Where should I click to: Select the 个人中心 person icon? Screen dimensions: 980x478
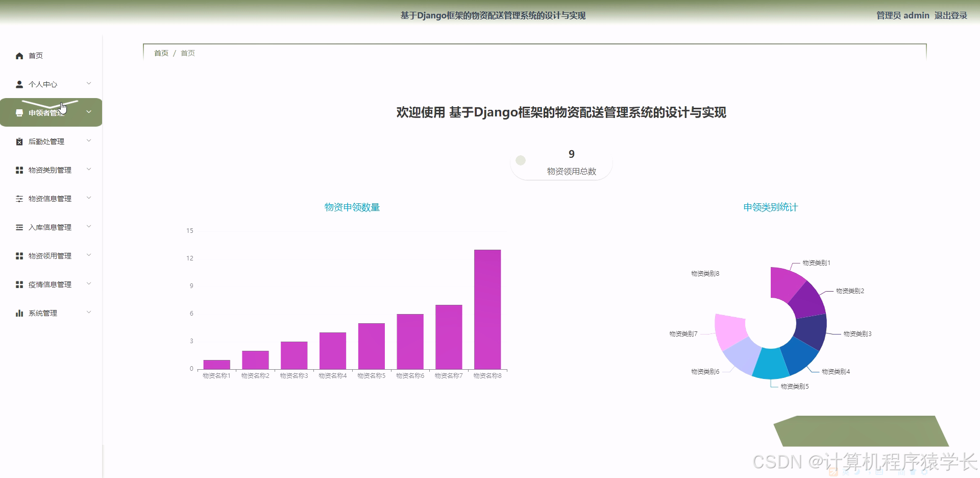click(19, 84)
